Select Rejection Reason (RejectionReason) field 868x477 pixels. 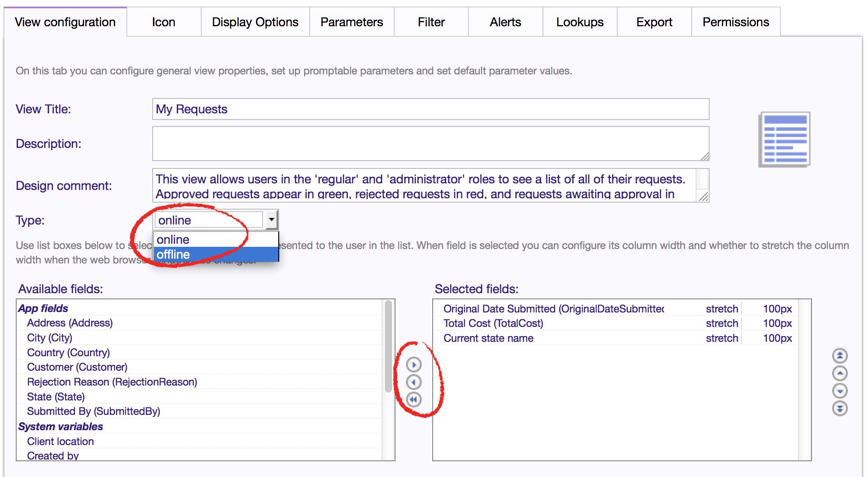point(199,382)
